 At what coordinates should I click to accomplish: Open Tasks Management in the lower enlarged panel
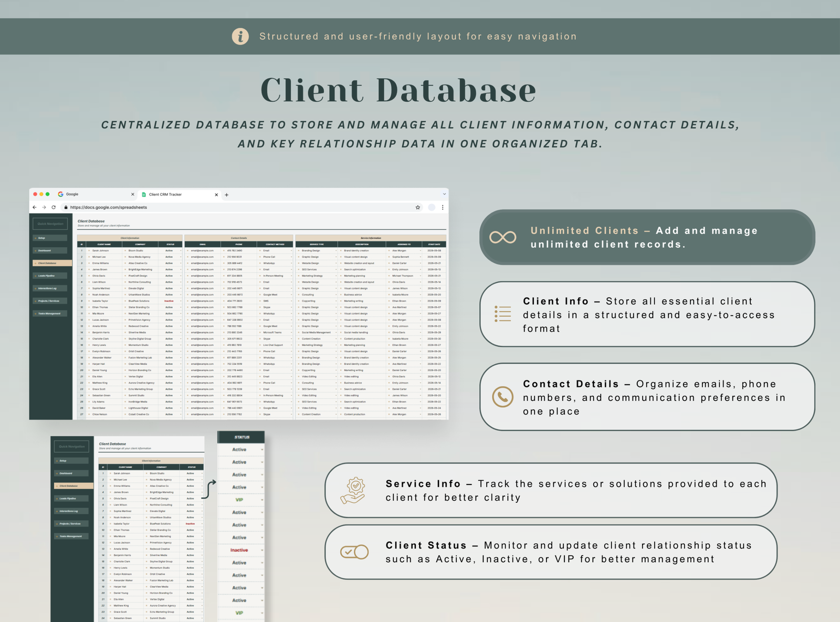pos(72,536)
